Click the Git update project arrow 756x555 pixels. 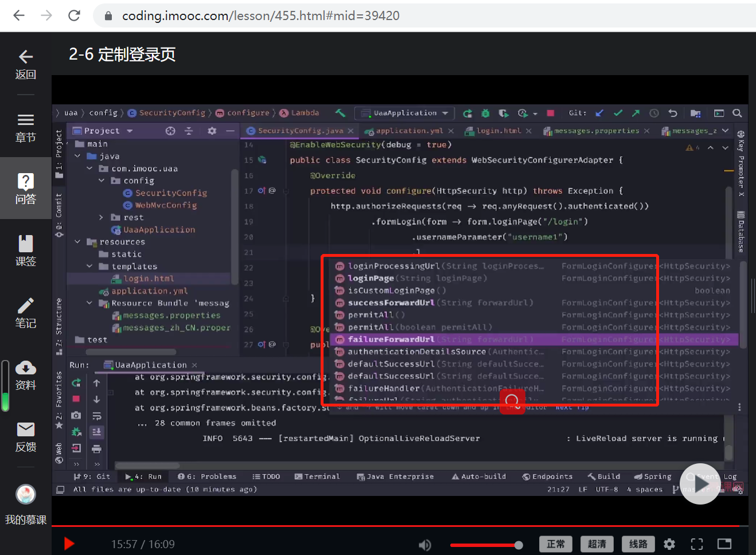click(x=600, y=113)
